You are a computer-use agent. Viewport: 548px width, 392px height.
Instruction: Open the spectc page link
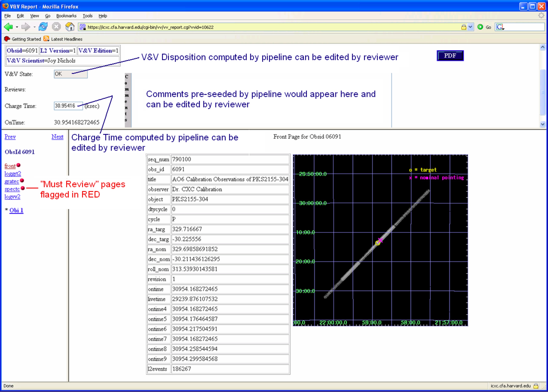tap(12, 189)
